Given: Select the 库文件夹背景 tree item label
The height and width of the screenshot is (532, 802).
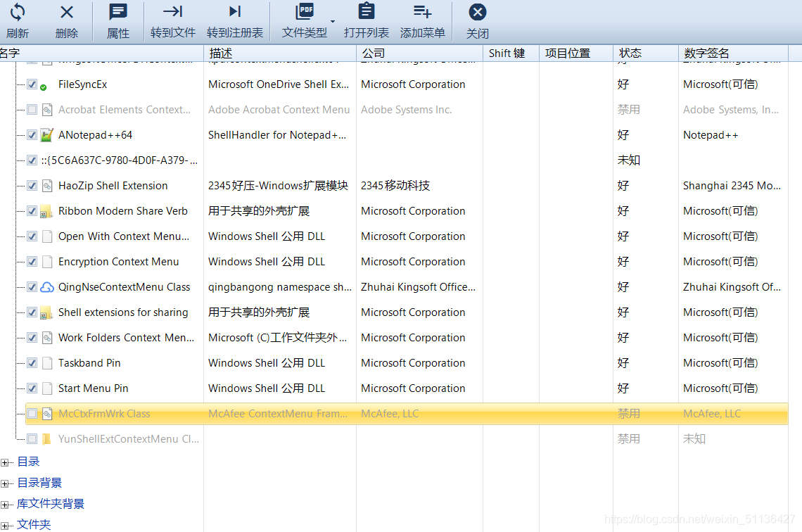Looking at the screenshot, I should point(51,504).
